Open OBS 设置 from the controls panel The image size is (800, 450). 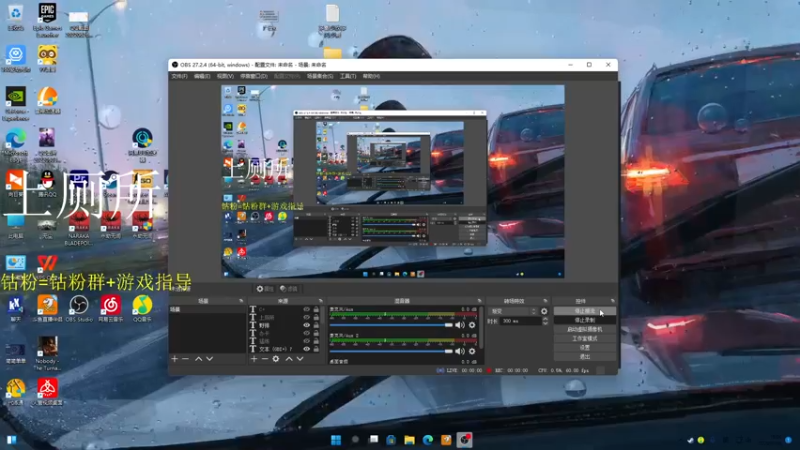[585, 347]
